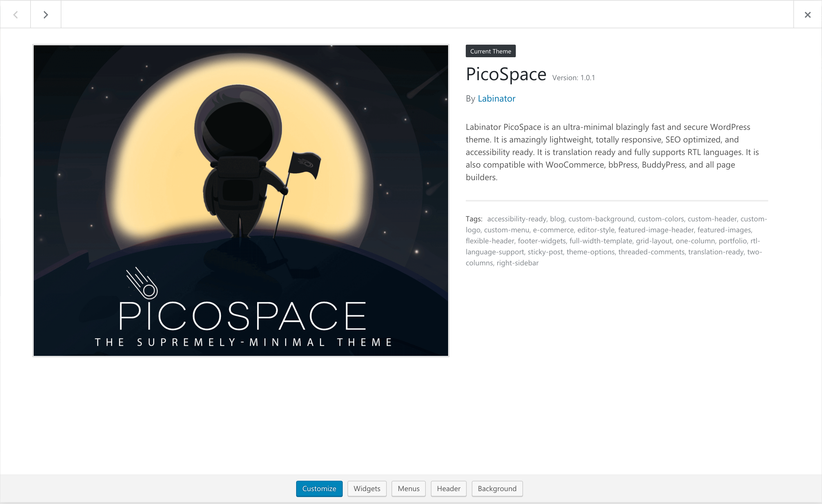Close the theme details overlay
Viewport: 822px width, 504px height.
click(807, 14)
